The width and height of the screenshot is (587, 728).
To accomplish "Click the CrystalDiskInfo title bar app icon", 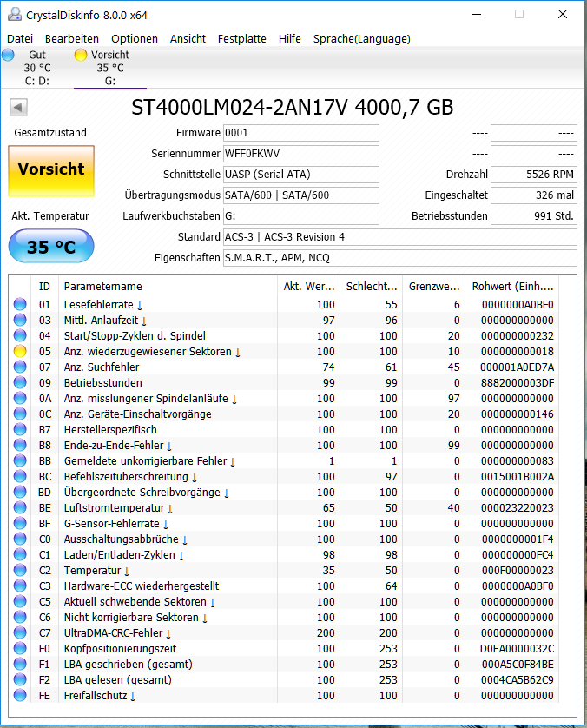I will [15, 15].
